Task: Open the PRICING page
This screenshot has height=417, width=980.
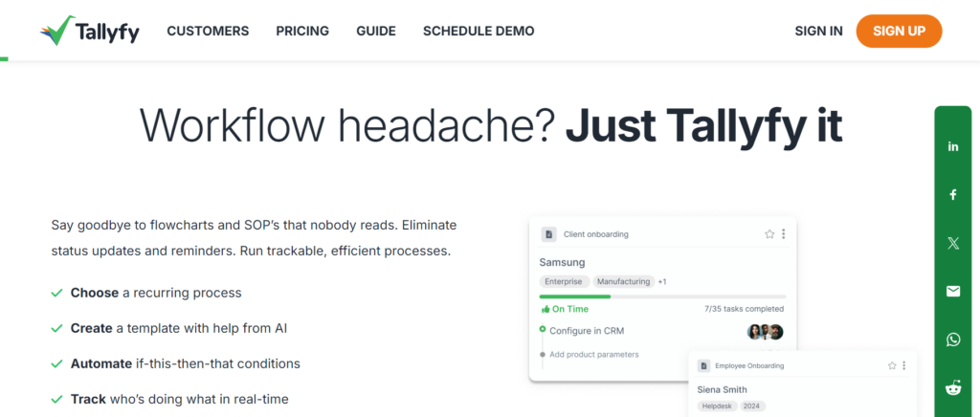Action: (302, 32)
